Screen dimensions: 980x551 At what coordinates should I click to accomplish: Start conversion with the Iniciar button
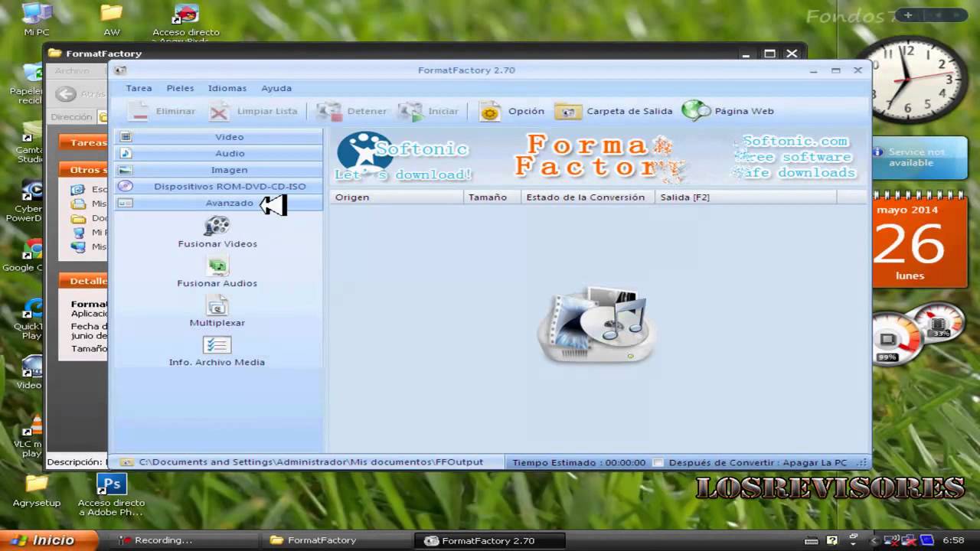(x=428, y=111)
